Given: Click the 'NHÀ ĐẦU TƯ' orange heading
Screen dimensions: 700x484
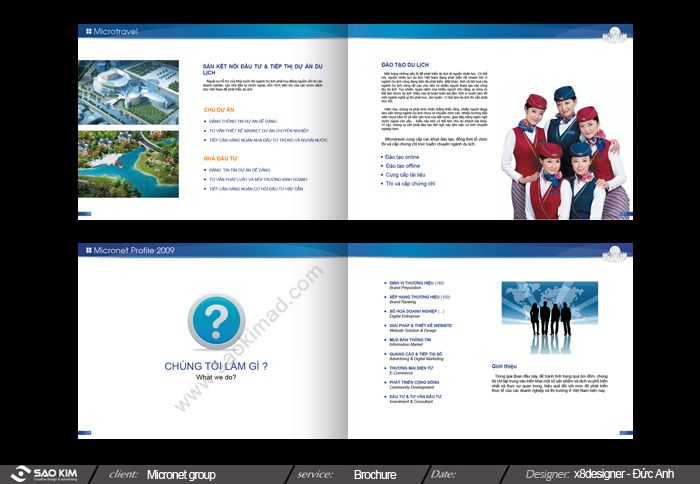Looking at the screenshot, I should [x=221, y=158].
